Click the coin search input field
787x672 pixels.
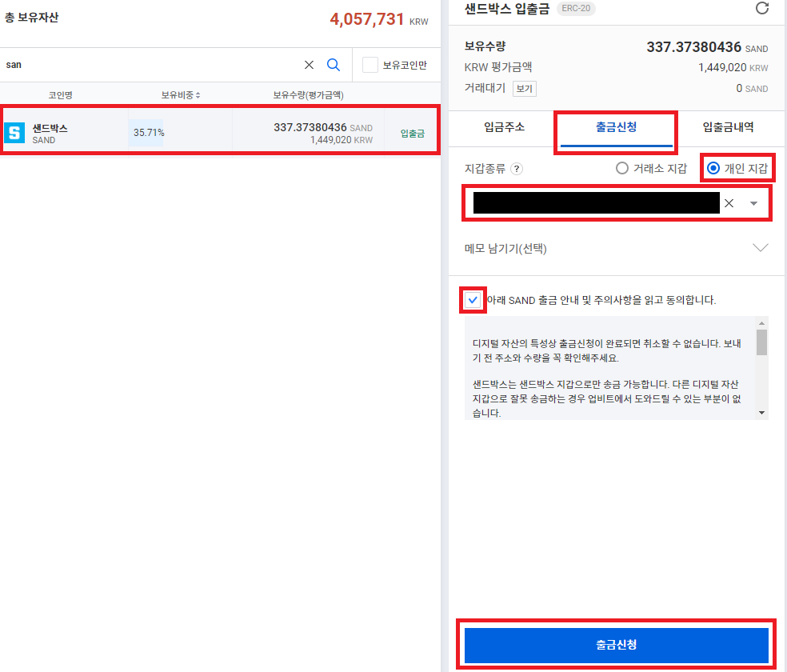[150, 65]
